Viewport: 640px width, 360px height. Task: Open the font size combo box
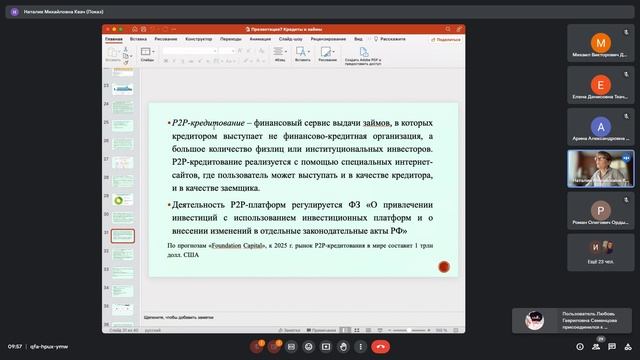tap(227, 51)
